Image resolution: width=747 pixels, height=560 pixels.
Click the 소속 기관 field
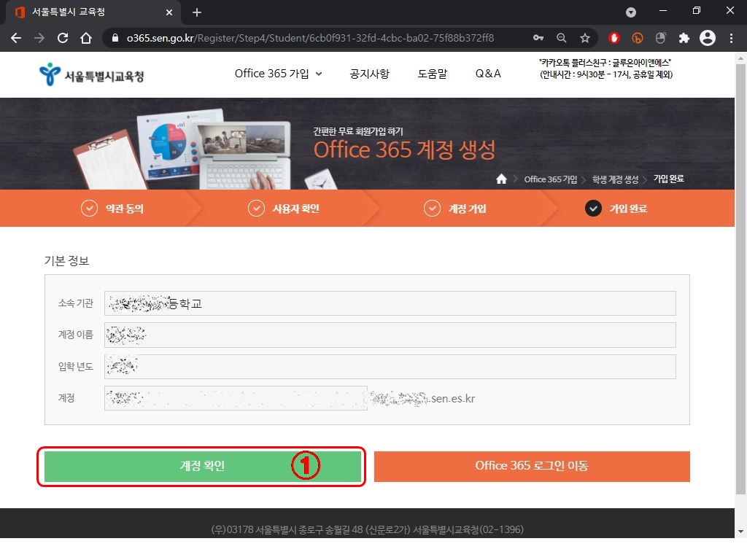(x=390, y=303)
